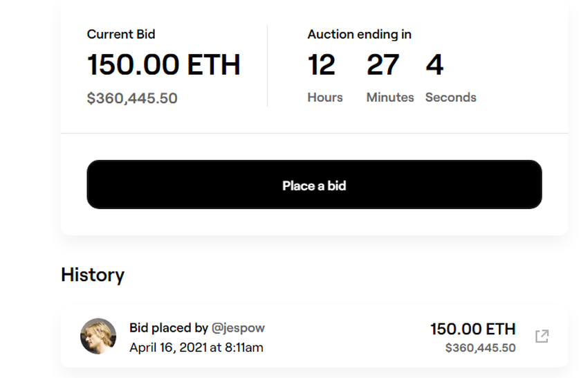Click the $360,445.50 amount in history row

click(x=480, y=348)
